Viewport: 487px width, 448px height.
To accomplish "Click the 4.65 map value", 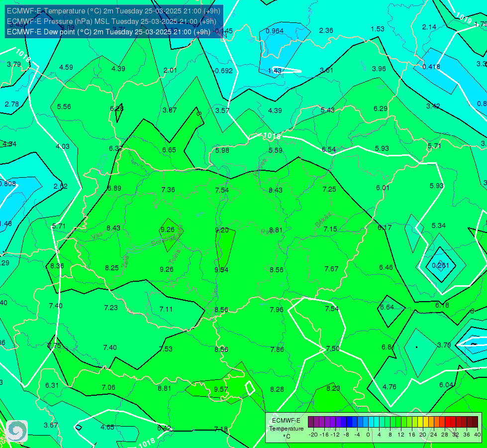I will point(107,427).
